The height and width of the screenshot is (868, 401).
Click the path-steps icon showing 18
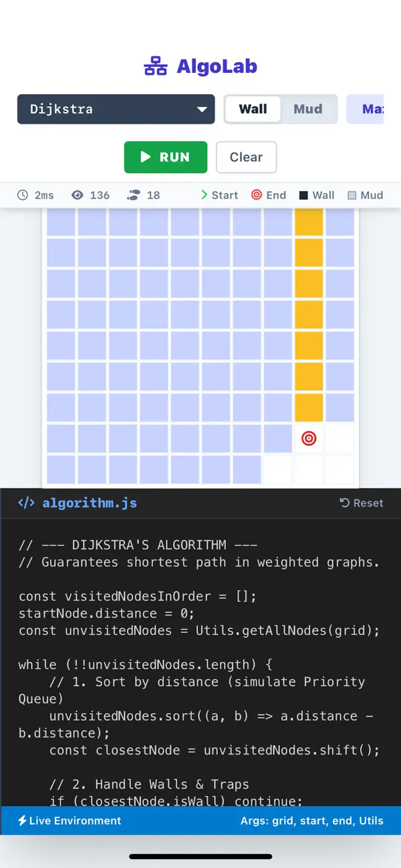coord(133,194)
